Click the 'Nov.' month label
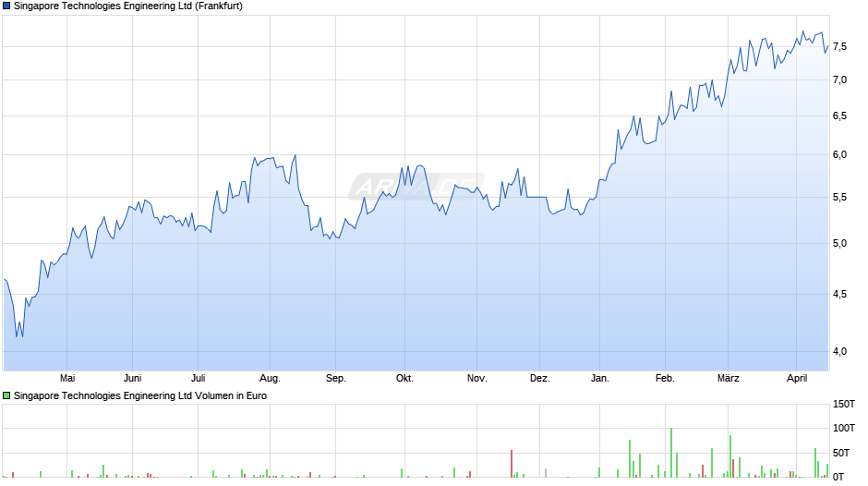868x486 pixels. [x=476, y=378]
